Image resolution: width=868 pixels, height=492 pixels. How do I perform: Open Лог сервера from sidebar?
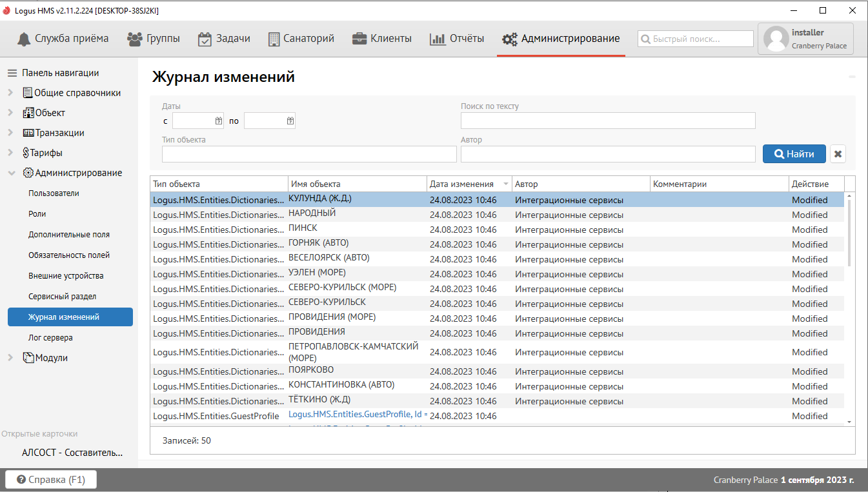pos(50,338)
